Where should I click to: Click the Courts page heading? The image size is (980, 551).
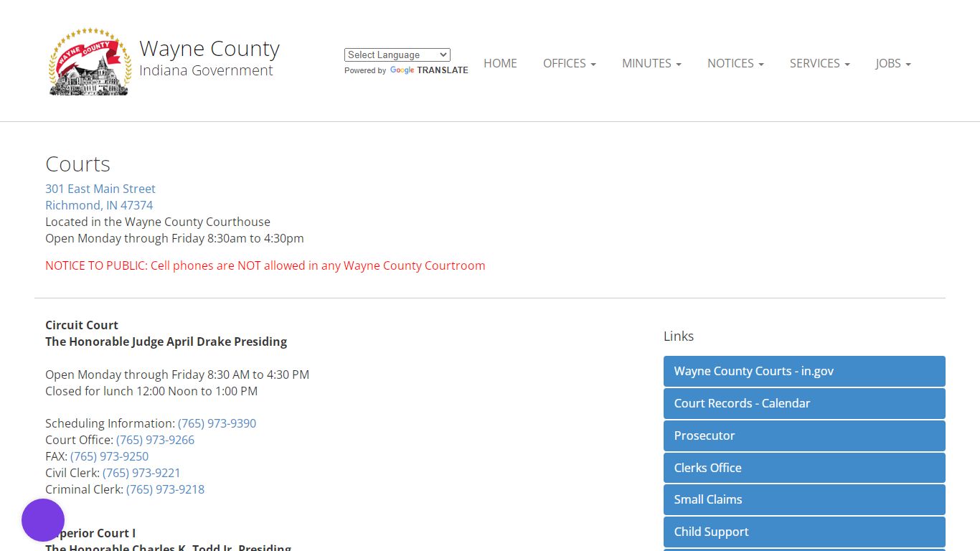click(x=77, y=164)
